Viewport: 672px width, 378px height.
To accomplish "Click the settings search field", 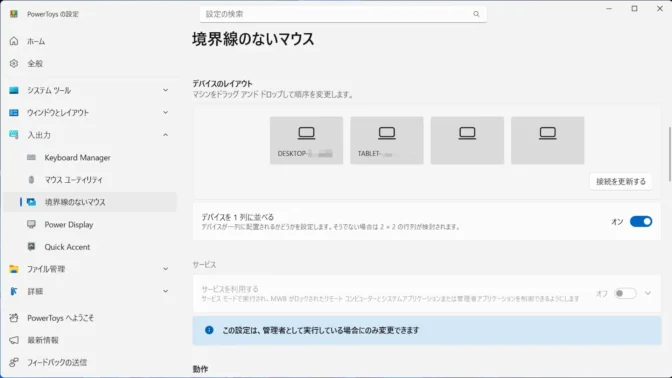I will [343, 14].
